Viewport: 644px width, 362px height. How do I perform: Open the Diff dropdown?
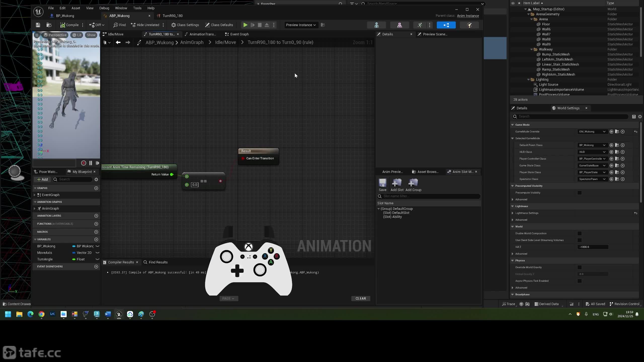(x=97, y=25)
